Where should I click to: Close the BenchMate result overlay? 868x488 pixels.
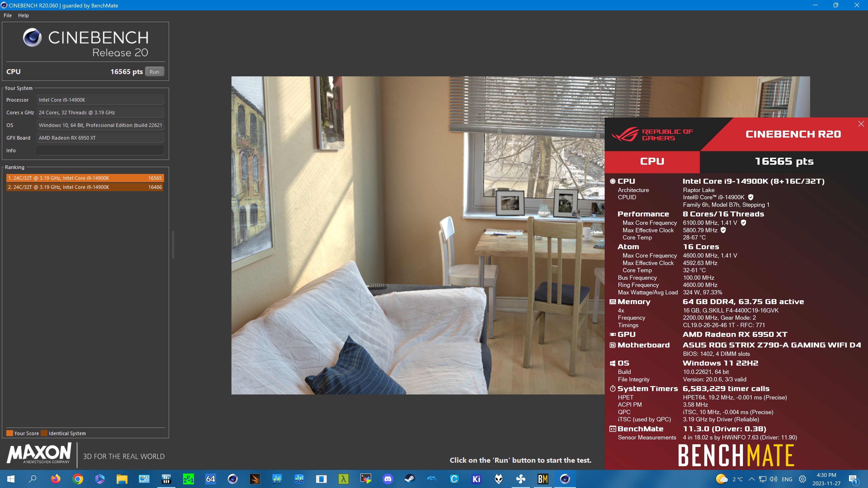pyautogui.click(x=861, y=124)
